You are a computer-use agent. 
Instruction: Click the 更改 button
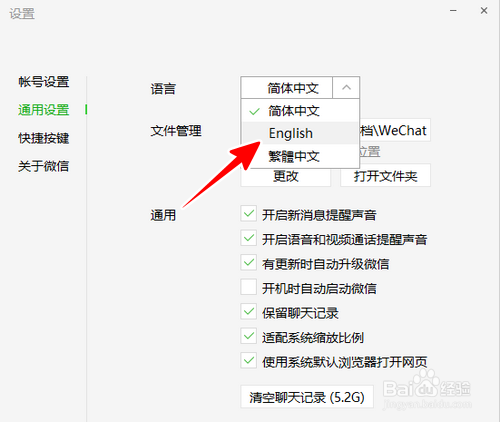click(x=286, y=176)
